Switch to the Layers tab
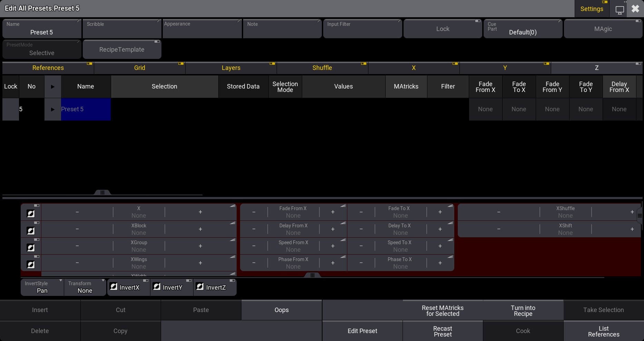The width and height of the screenshot is (644, 341). [231, 68]
